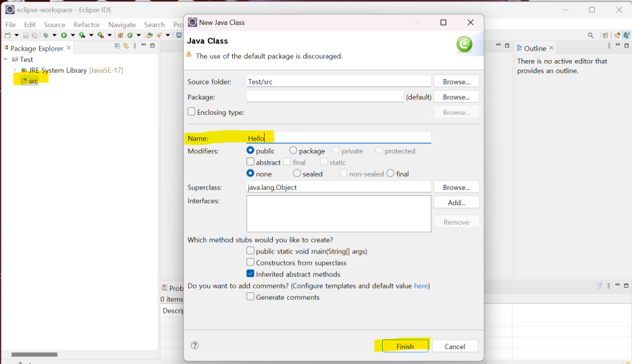The height and width of the screenshot is (364, 632).
Task: Minimize the Package Explorer view
Action: pyautogui.click(x=144, y=45)
